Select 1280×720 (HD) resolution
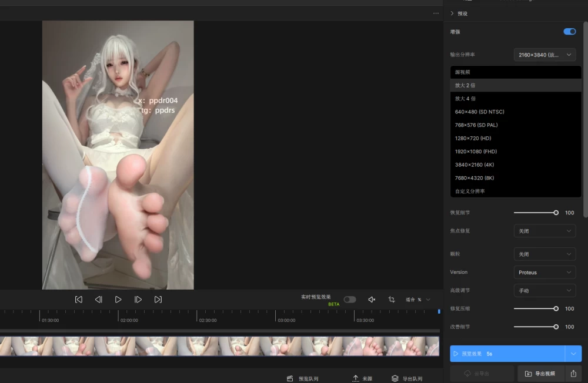Screen dimensions: 588x383 click(x=516, y=138)
